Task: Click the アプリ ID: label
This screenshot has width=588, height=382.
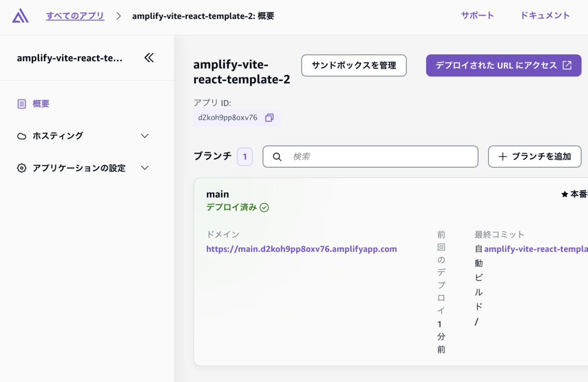Action: (x=212, y=102)
